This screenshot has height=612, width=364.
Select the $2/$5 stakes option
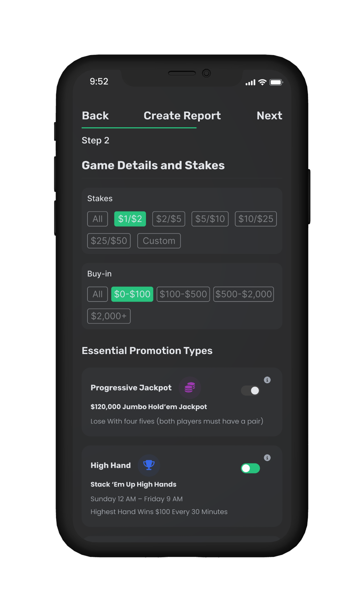(x=168, y=219)
